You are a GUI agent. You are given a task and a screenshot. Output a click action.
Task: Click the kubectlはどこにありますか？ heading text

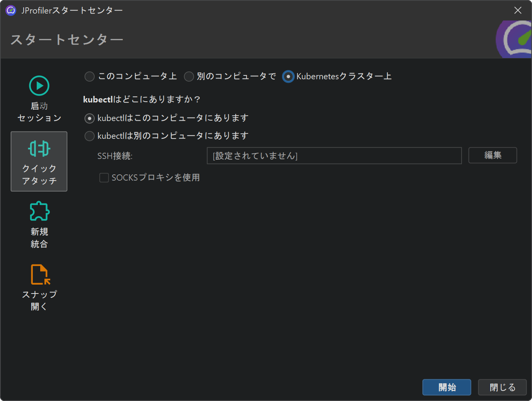[142, 99]
